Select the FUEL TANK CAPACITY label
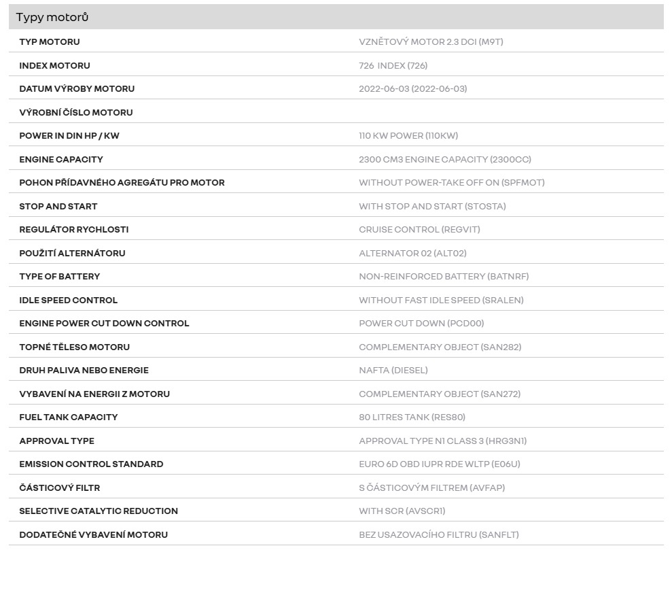The image size is (672, 616). point(68,417)
